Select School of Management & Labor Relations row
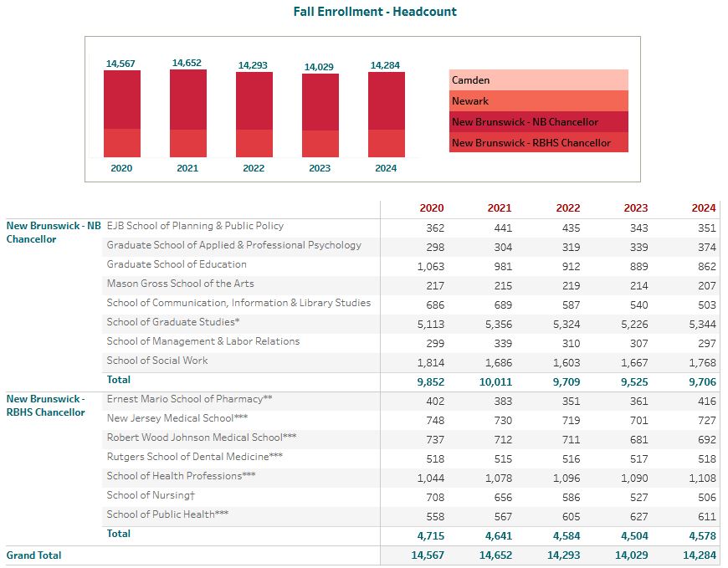The height and width of the screenshot is (568, 728). (411, 343)
